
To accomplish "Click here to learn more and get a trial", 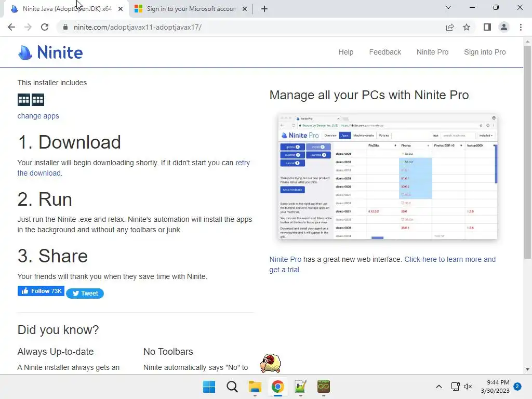I will (x=382, y=264).
